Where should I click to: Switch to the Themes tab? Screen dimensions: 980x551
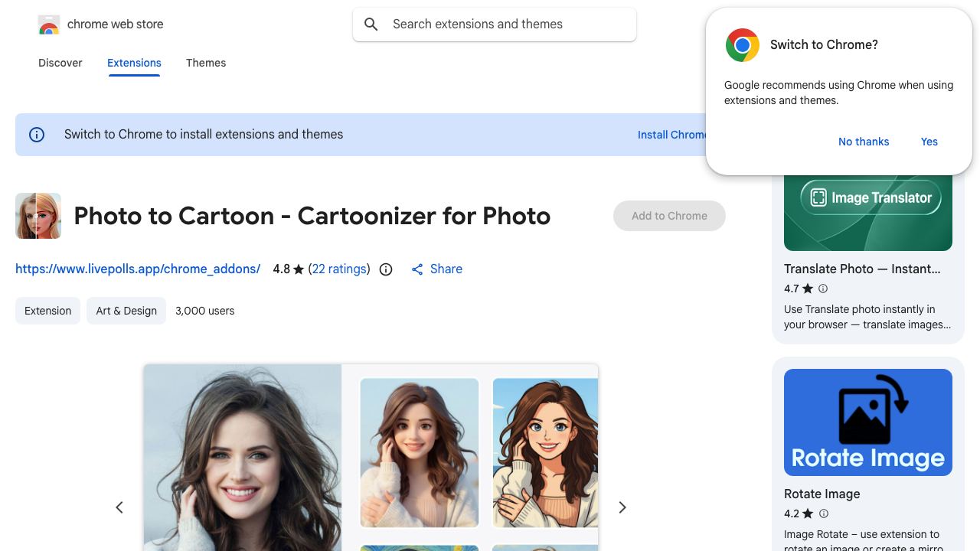[206, 63]
